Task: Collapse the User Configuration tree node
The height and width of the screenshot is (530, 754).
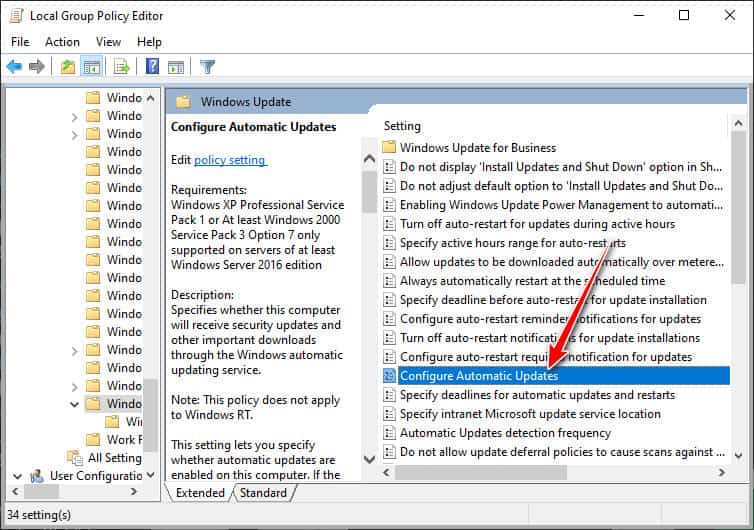Action: [18, 476]
